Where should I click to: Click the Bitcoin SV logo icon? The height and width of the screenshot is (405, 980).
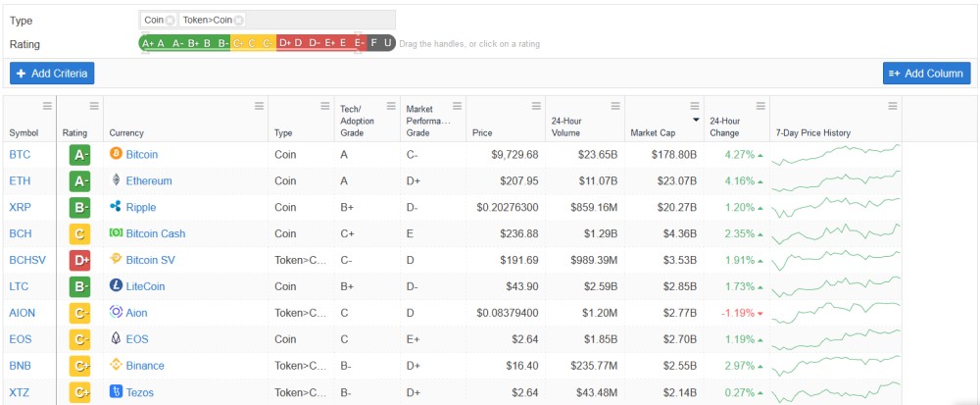[x=116, y=259]
